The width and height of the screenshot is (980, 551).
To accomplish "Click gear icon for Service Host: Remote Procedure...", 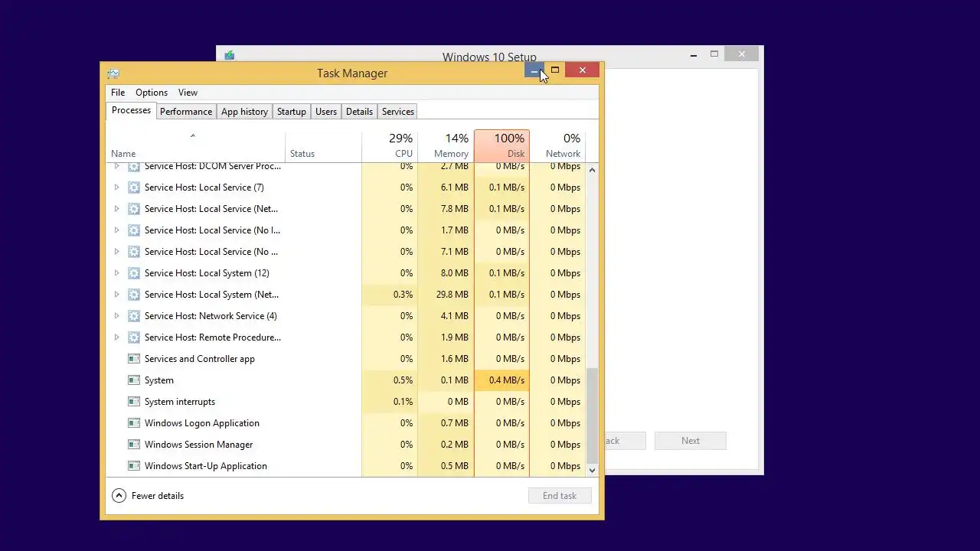I will (x=134, y=337).
